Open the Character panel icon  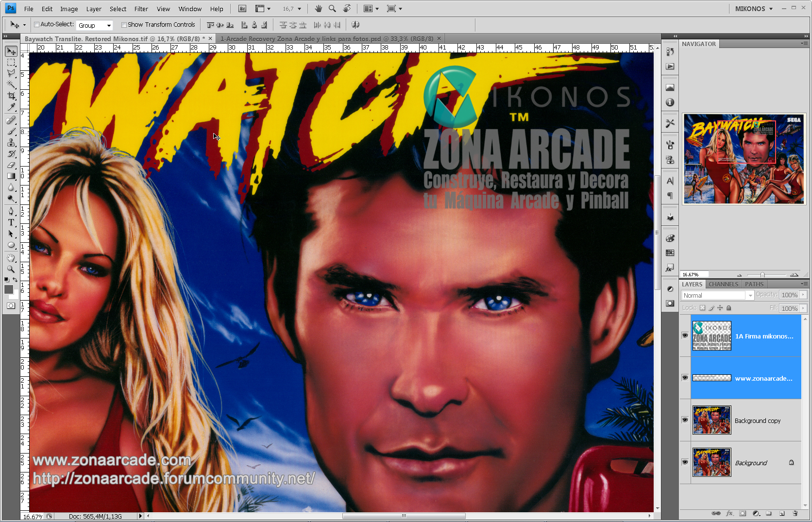tap(670, 180)
